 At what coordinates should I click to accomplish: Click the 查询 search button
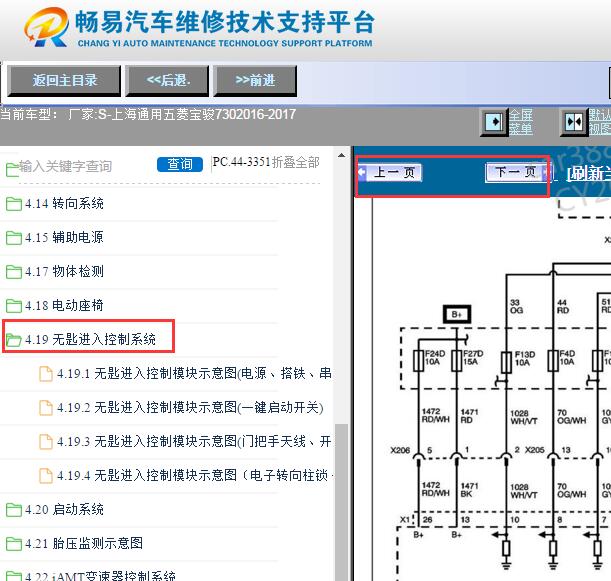click(180, 164)
